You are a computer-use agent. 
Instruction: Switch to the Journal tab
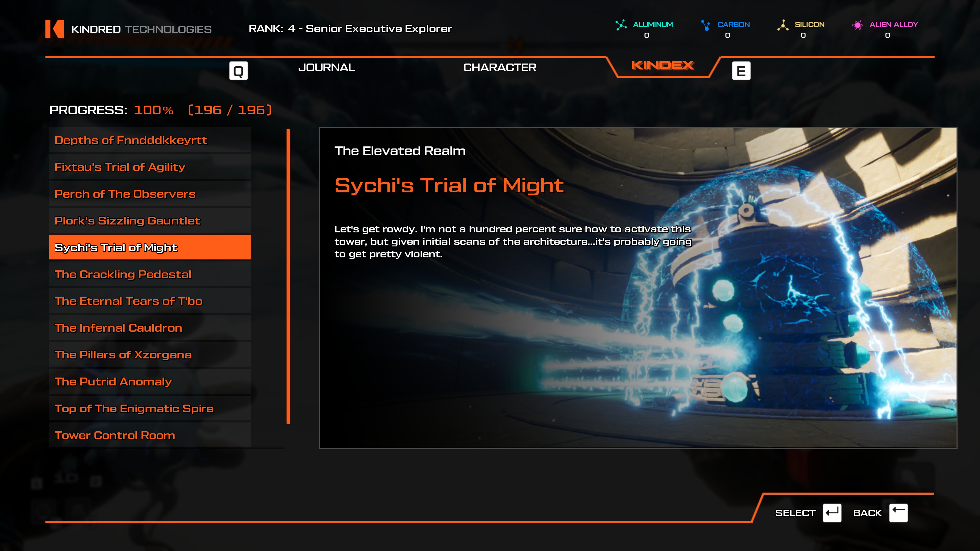326,68
